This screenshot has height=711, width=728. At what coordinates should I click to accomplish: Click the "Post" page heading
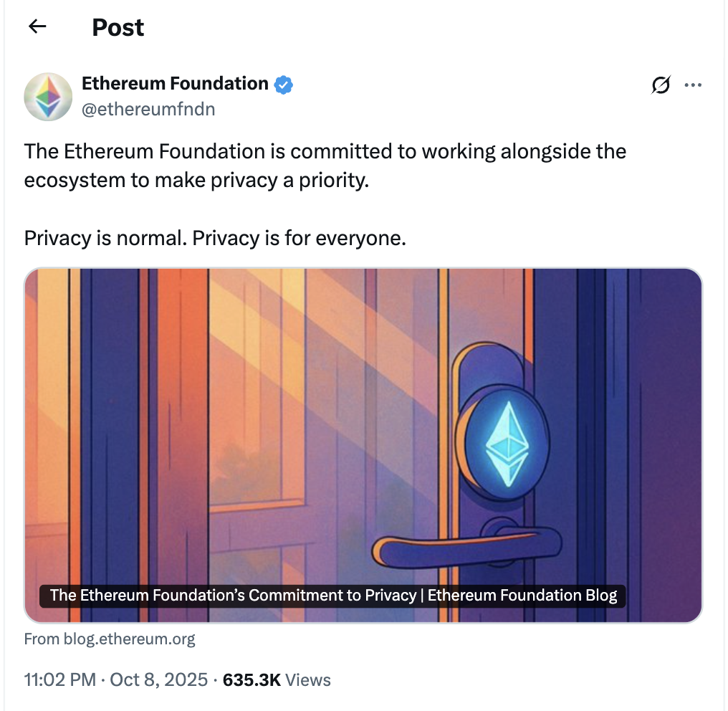pyautogui.click(x=118, y=27)
